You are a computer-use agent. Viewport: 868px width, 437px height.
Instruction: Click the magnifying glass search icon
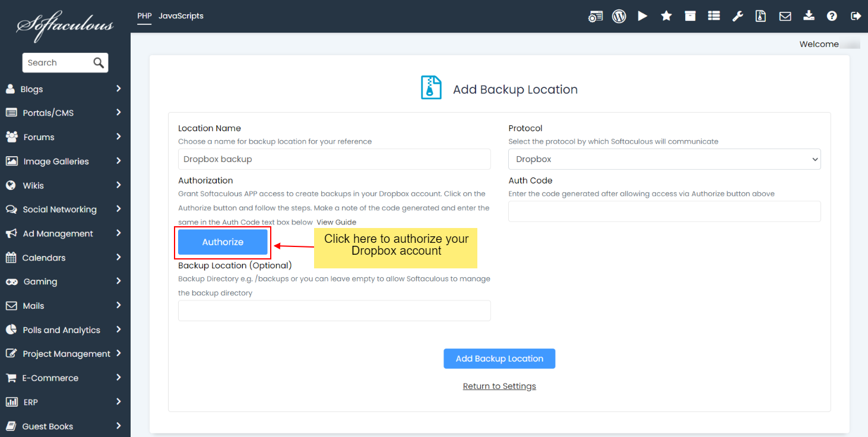pos(99,62)
